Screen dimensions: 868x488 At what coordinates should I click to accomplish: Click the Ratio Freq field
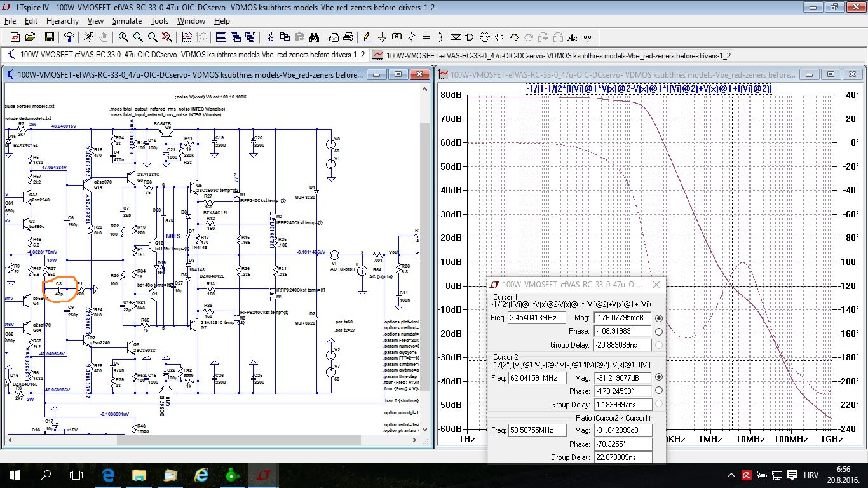(x=537, y=430)
